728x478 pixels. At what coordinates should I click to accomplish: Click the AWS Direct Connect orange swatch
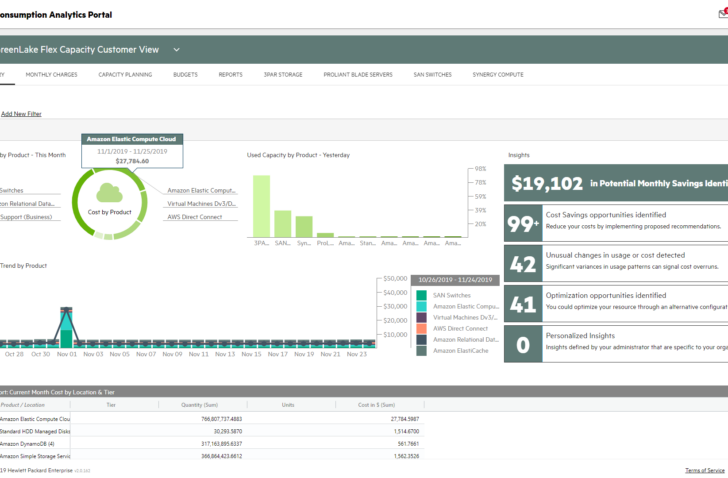pos(422,329)
